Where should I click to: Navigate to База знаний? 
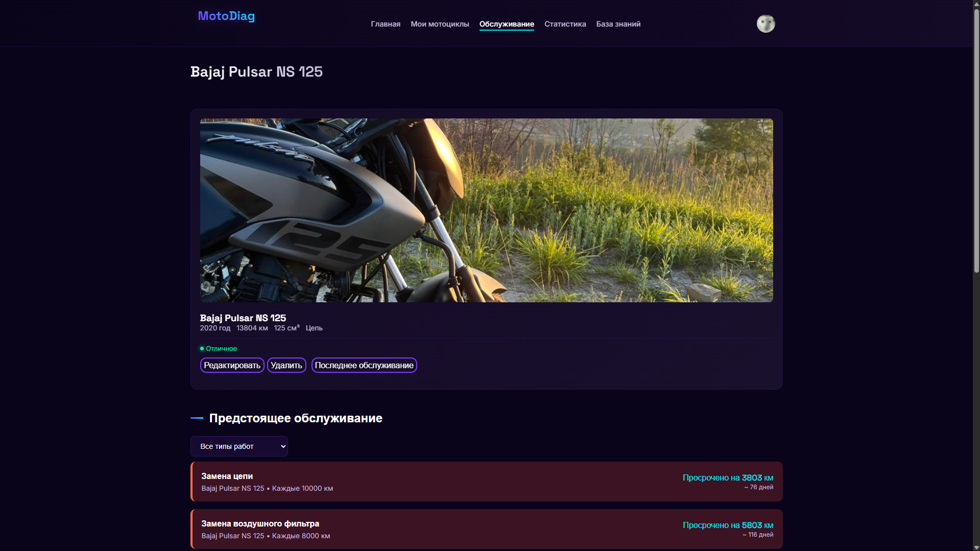tap(618, 24)
